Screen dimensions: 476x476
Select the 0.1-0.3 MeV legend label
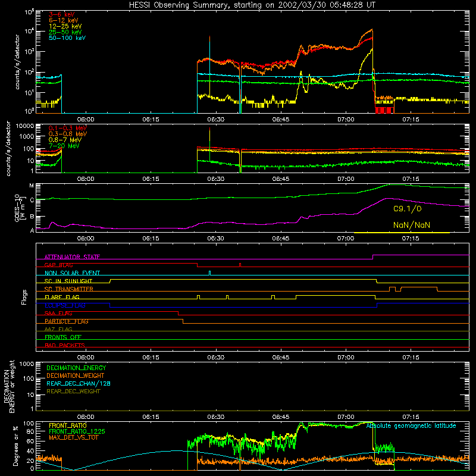click(x=68, y=128)
